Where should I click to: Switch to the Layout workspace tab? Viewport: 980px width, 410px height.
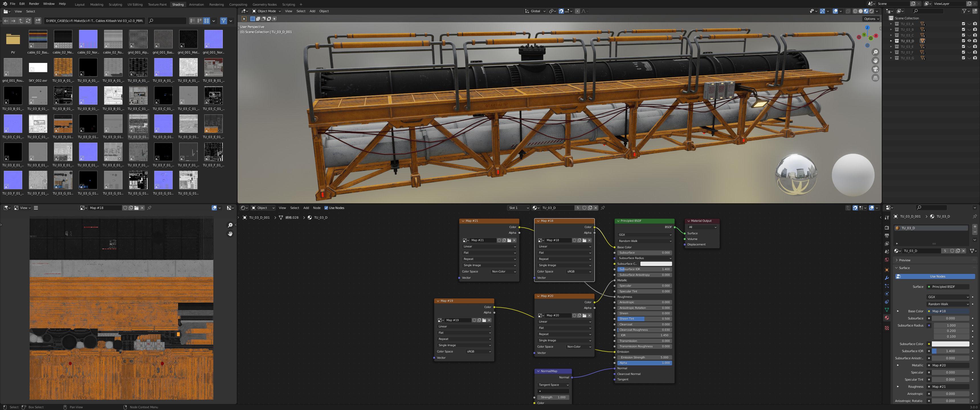(x=79, y=5)
